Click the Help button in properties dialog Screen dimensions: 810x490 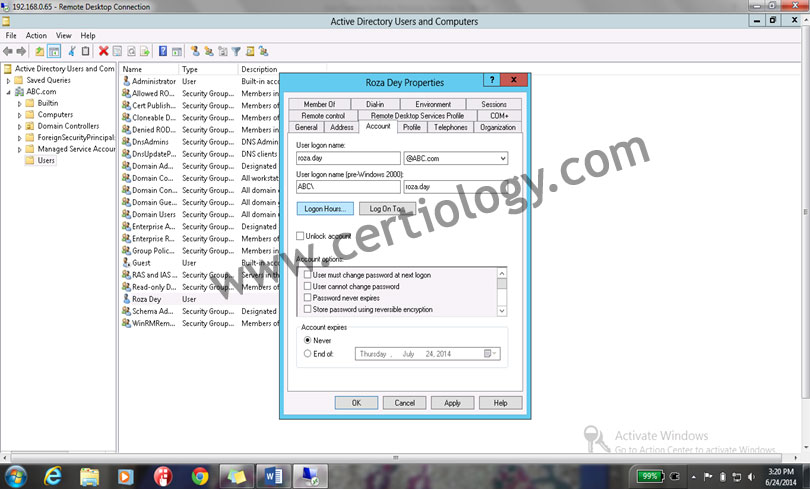(501, 403)
